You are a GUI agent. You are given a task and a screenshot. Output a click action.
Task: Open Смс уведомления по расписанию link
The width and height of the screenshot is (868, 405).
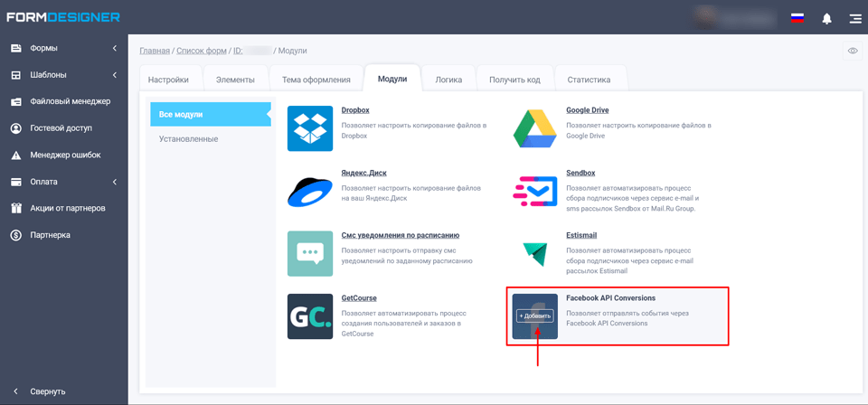[x=401, y=235]
